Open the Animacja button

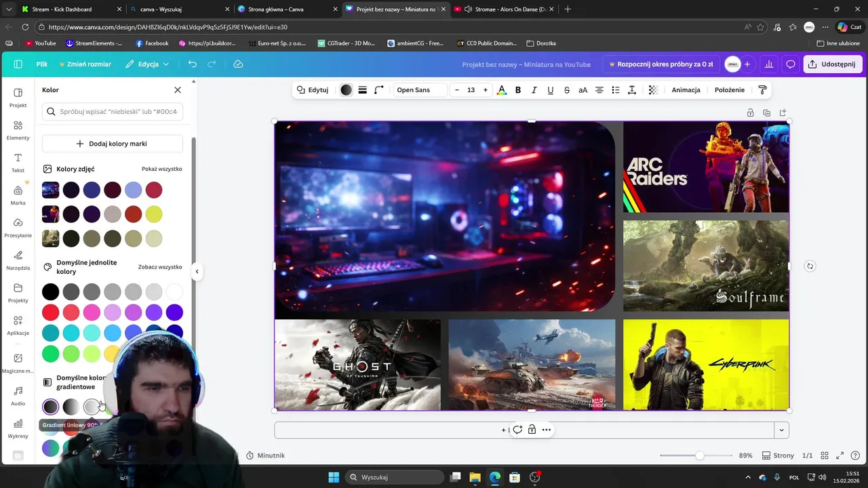(686, 90)
